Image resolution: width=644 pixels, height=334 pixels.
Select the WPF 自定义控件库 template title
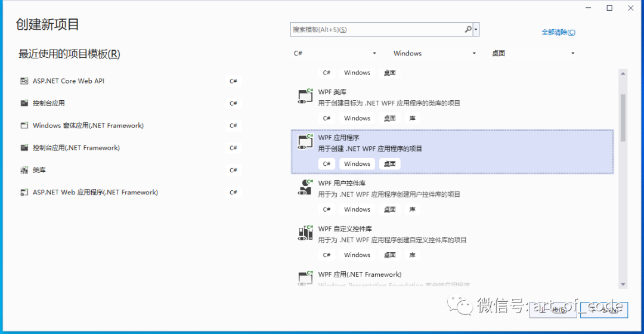pos(345,229)
